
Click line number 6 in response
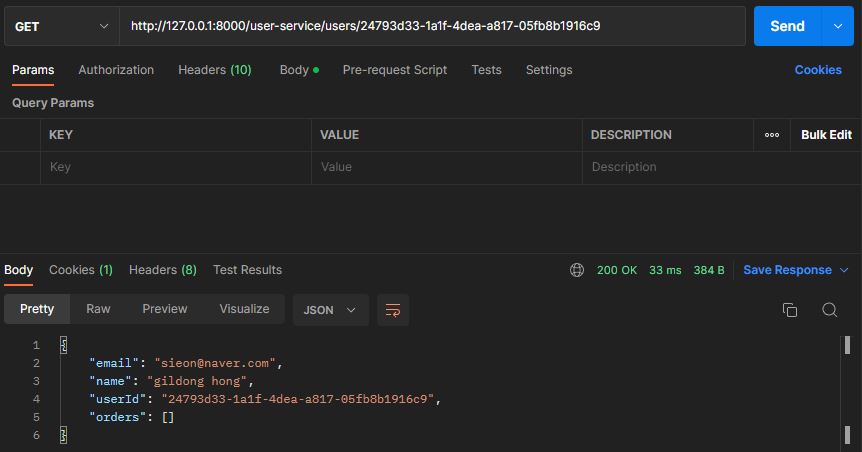(36, 436)
